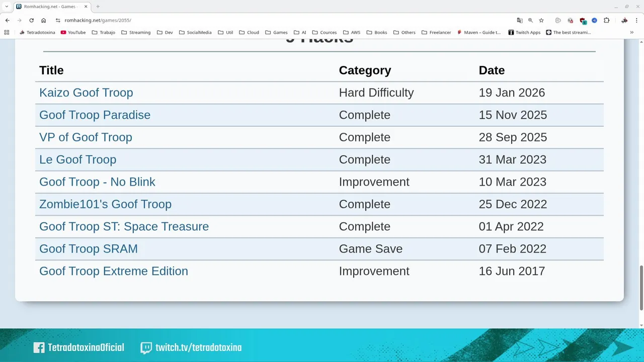The image size is (644, 362).
Task: Open the tab search dropdown arrow
Action: point(7,7)
